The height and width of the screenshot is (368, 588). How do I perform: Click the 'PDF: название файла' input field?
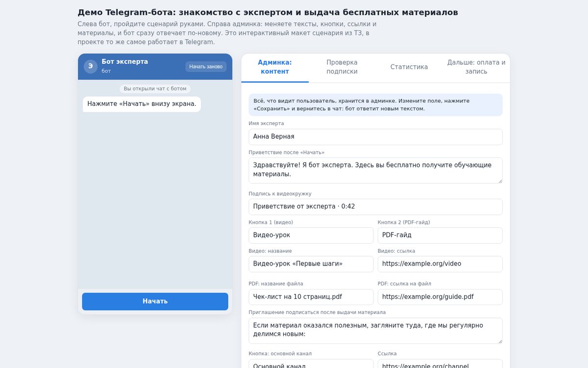click(x=311, y=297)
